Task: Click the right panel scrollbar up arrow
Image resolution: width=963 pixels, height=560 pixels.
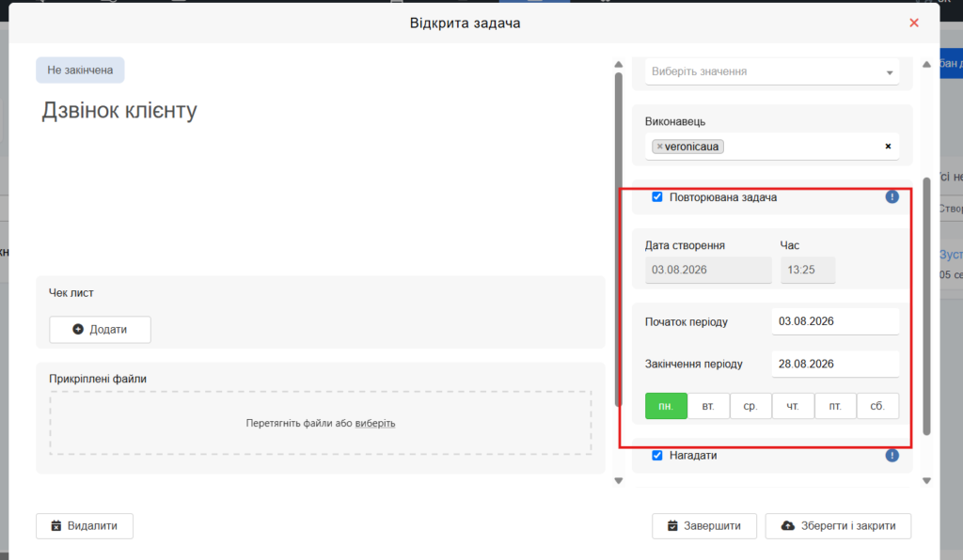Action: (926, 65)
